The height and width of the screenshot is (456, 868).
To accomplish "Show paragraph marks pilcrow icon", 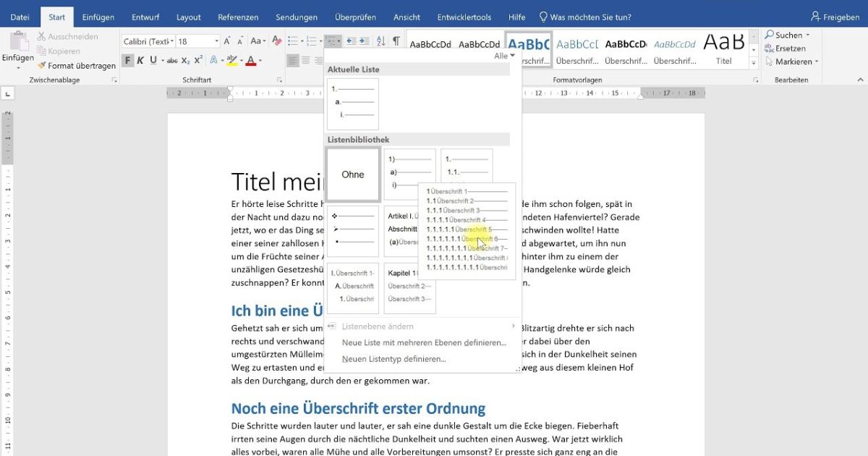I will point(396,41).
